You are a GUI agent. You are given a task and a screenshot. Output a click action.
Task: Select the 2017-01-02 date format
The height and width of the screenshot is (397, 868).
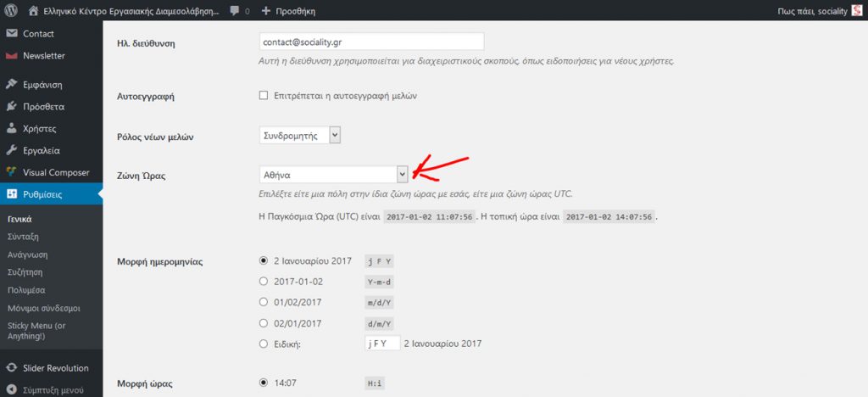[x=263, y=281]
